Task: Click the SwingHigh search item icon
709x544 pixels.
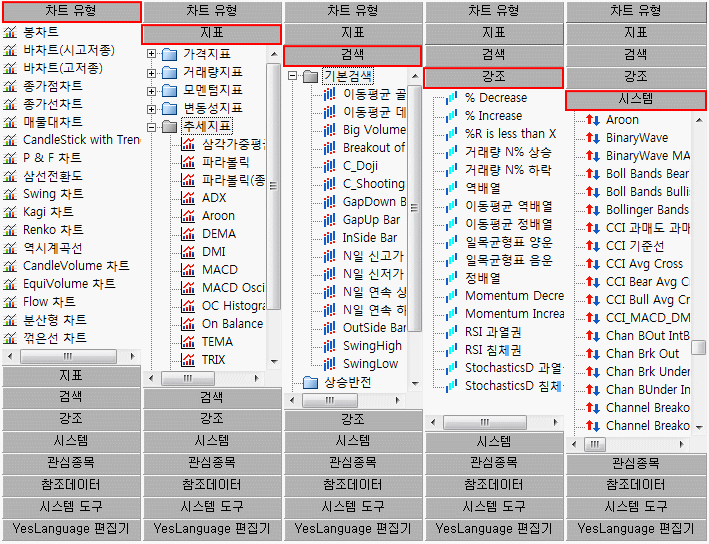Action: pyautogui.click(x=329, y=346)
